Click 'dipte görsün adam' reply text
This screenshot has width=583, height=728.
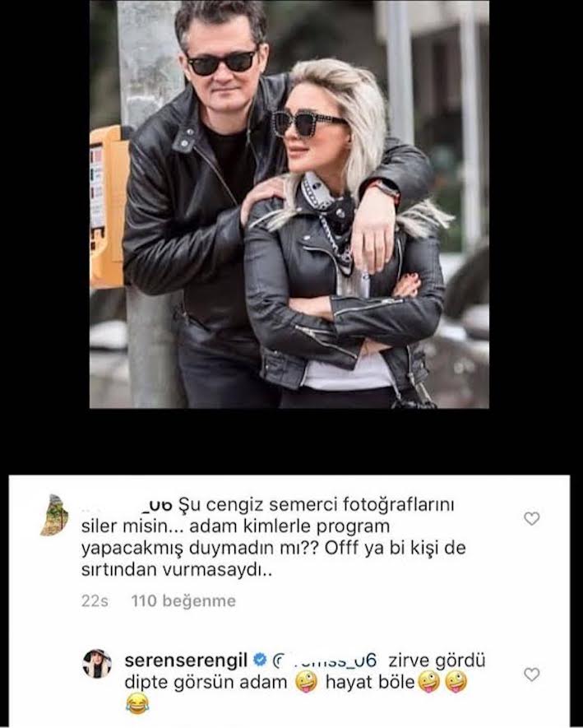pyautogui.click(x=206, y=684)
